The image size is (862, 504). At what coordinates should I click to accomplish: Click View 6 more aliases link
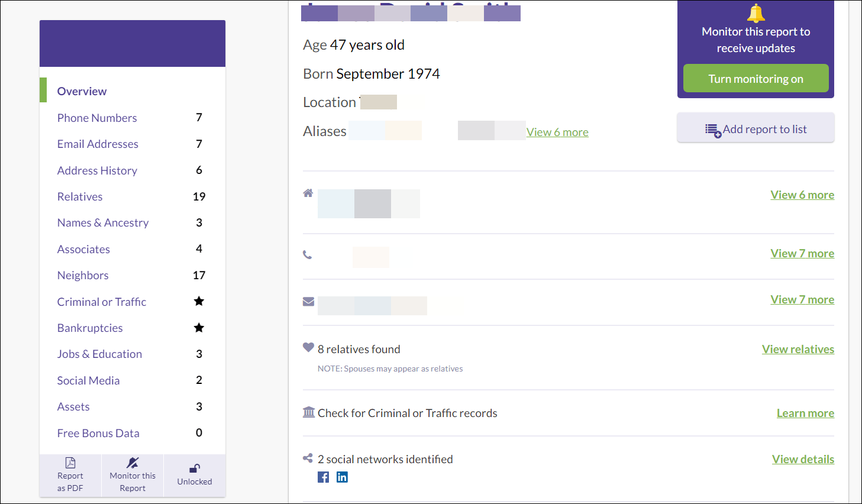click(x=557, y=132)
